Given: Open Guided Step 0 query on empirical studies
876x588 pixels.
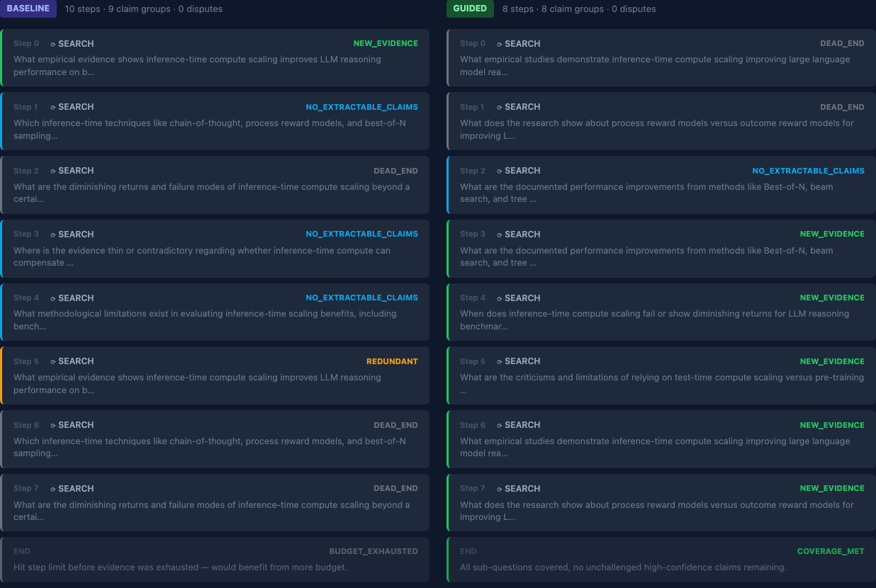Looking at the screenshot, I should click(x=655, y=66).
